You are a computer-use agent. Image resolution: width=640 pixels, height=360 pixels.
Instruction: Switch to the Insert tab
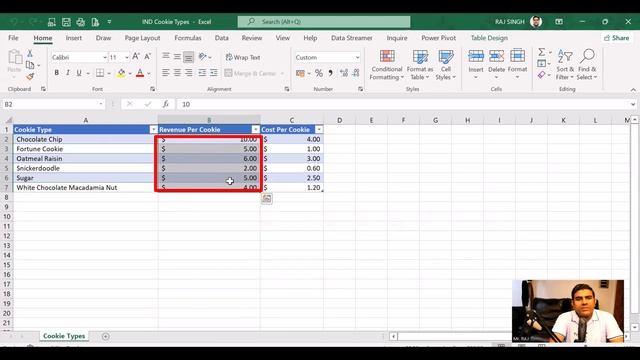[73, 38]
